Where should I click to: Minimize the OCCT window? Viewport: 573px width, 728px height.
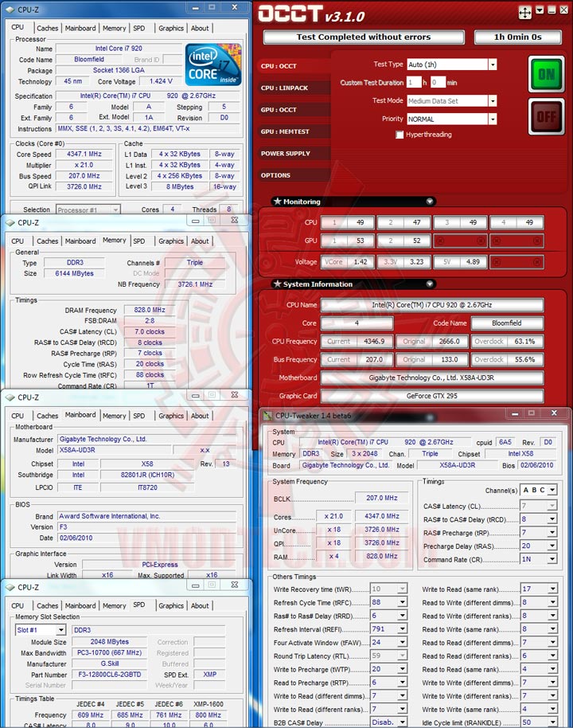coord(552,10)
